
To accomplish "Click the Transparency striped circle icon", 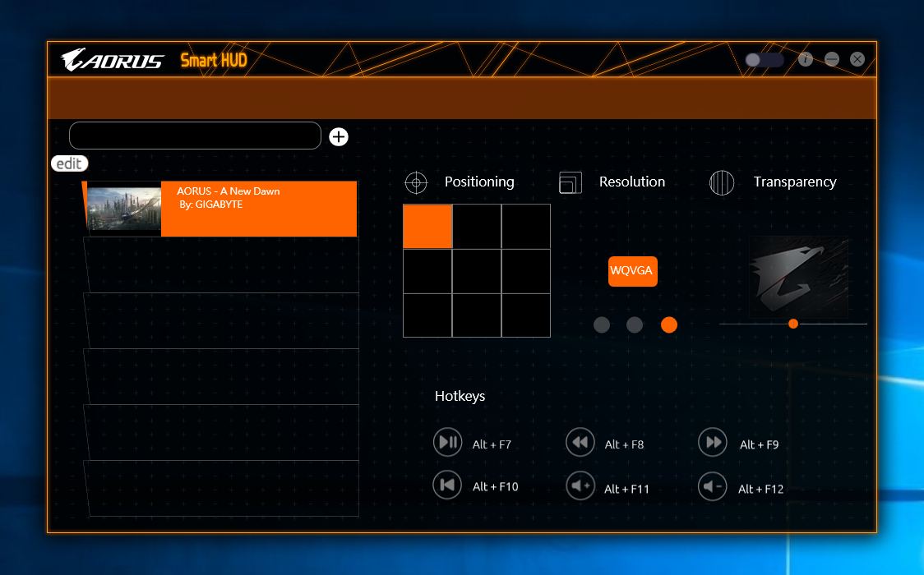I will (x=722, y=182).
